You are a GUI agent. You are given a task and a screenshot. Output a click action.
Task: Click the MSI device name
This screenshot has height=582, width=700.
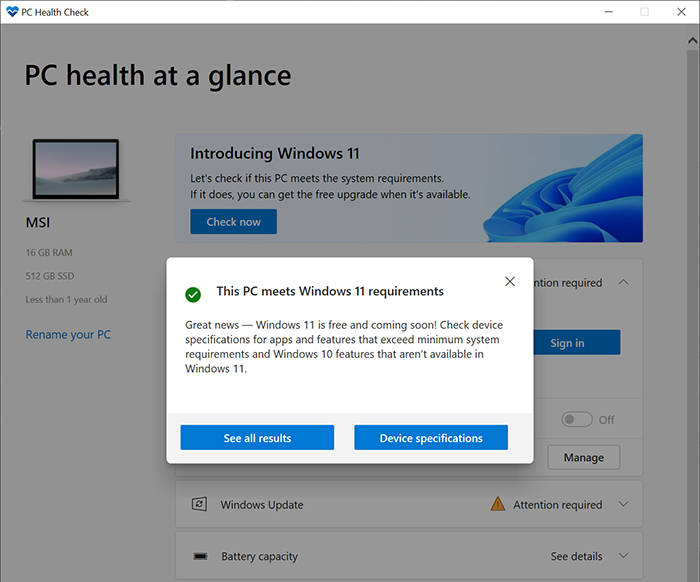pos(38,222)
